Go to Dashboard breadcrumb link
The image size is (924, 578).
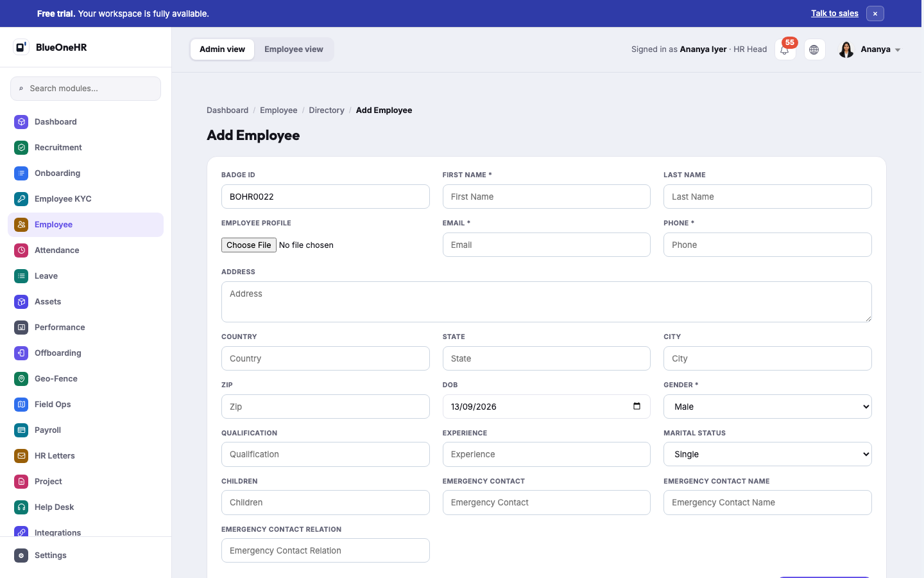[x=227, y=110]
